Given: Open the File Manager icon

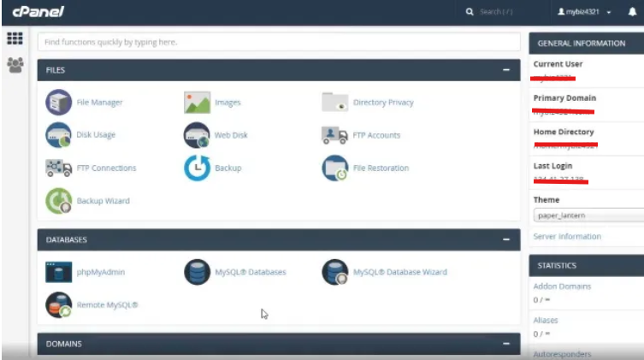Looking at the screenshot, I should pyautogui.click(x=58, y=103).
